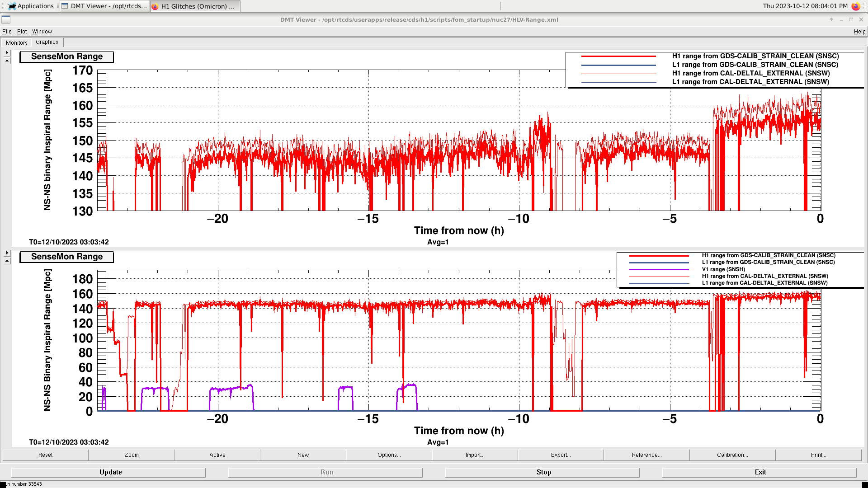Open the File menu
The image size is (868, 488).
7,32
